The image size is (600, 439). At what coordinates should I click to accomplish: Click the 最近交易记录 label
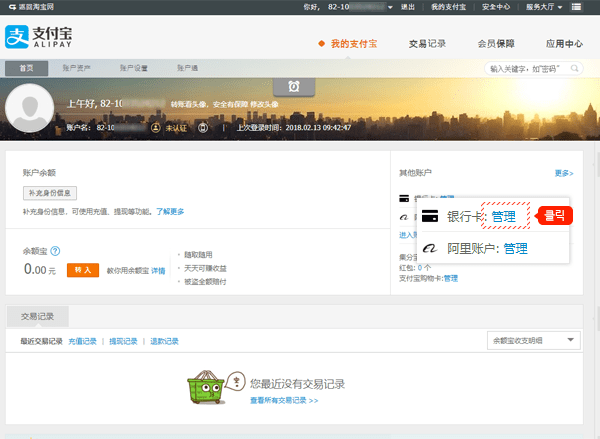[41, 341]
